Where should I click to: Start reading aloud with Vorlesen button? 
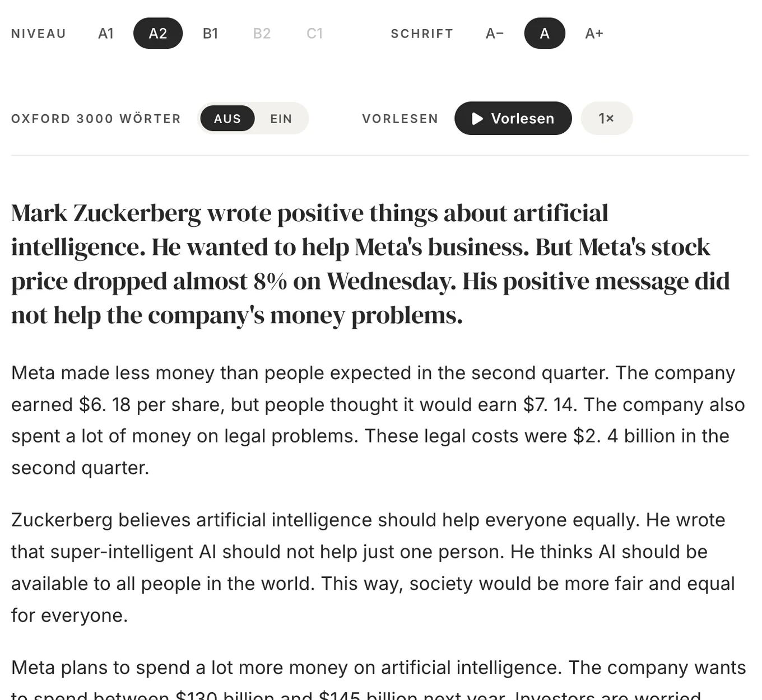click(513, 118)
